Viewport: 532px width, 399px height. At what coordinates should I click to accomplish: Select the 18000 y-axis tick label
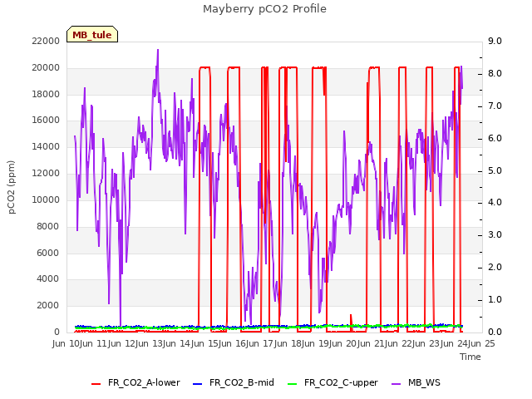tap(46, 94)
